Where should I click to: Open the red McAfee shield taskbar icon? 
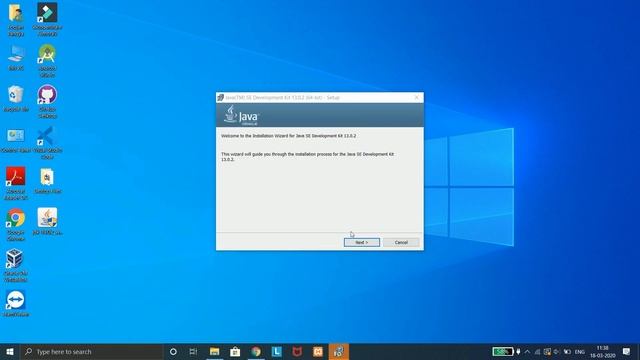tap(297, 351)
